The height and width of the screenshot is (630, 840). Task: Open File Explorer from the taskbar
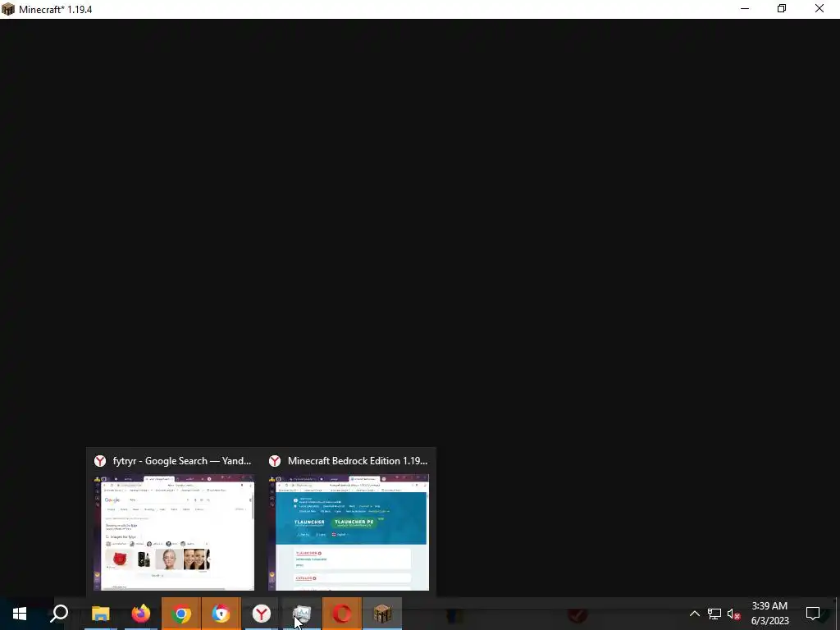[x=100, y=614]
